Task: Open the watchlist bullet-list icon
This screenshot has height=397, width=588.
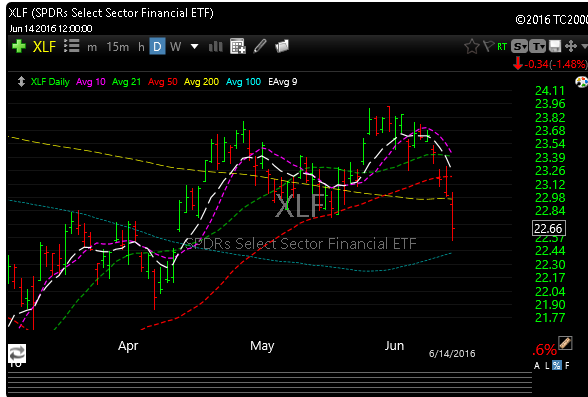Action: click(x=71, y=46)
